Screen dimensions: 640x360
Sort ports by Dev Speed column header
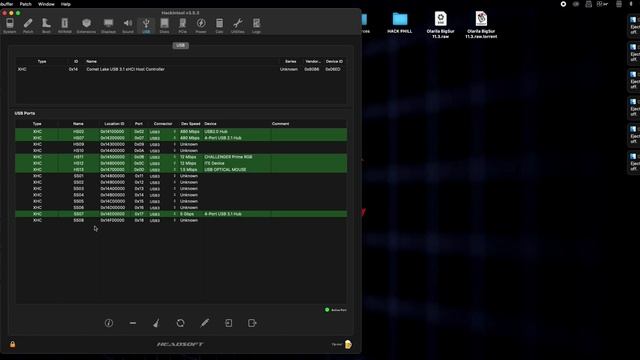point(191,124)
